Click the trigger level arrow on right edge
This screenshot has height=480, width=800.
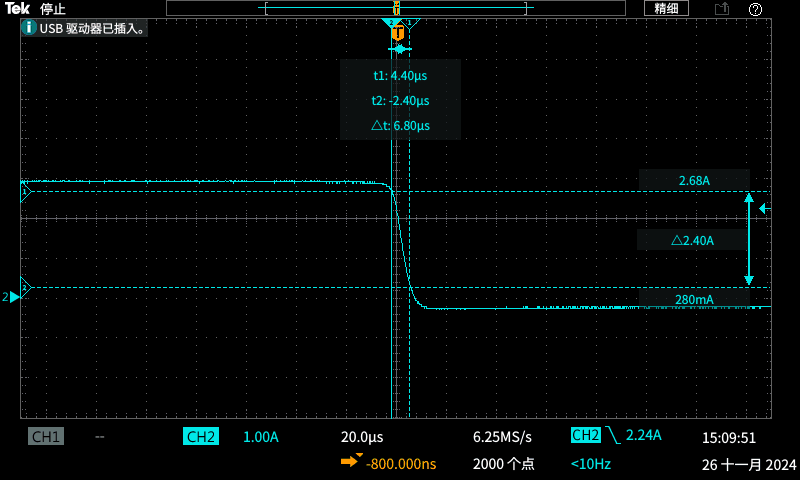point(765,209)
